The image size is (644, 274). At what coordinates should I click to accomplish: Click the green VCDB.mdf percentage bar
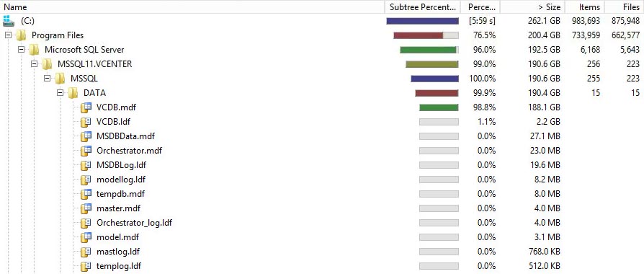439,107
